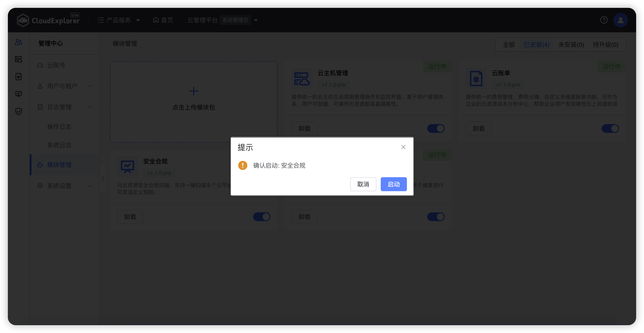Select the cloud server sidebar icon

click(19, 59)
